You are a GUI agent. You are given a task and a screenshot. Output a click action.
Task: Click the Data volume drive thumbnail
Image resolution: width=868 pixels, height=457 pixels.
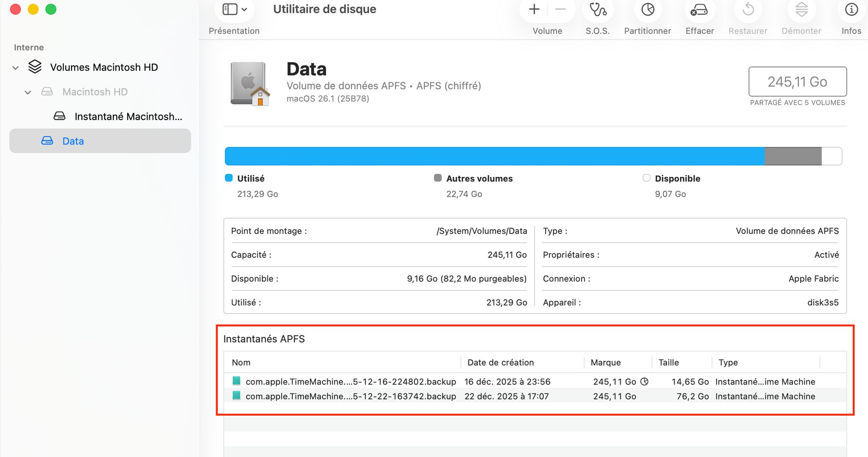tap(250, 84)
